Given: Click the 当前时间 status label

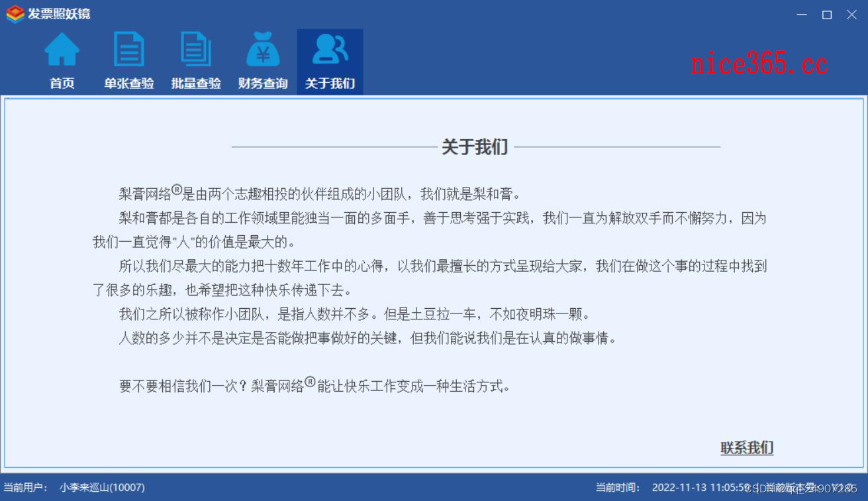Looking at the screenshot, I should (618, 488).
